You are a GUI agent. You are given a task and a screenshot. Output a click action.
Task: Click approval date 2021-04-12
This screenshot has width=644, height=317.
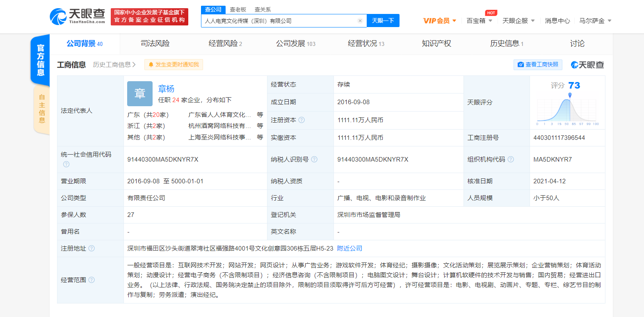[549, 181]
